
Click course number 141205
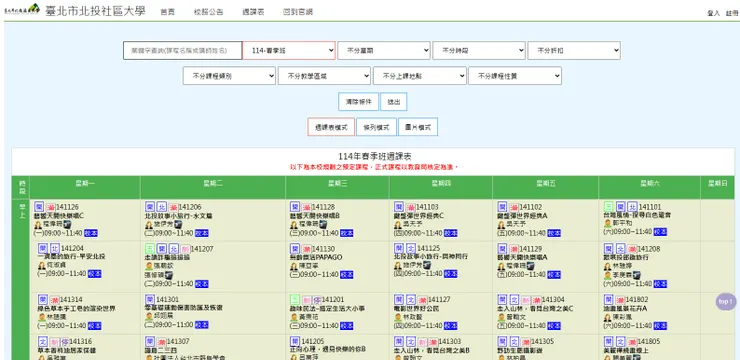tap(313, 341)
